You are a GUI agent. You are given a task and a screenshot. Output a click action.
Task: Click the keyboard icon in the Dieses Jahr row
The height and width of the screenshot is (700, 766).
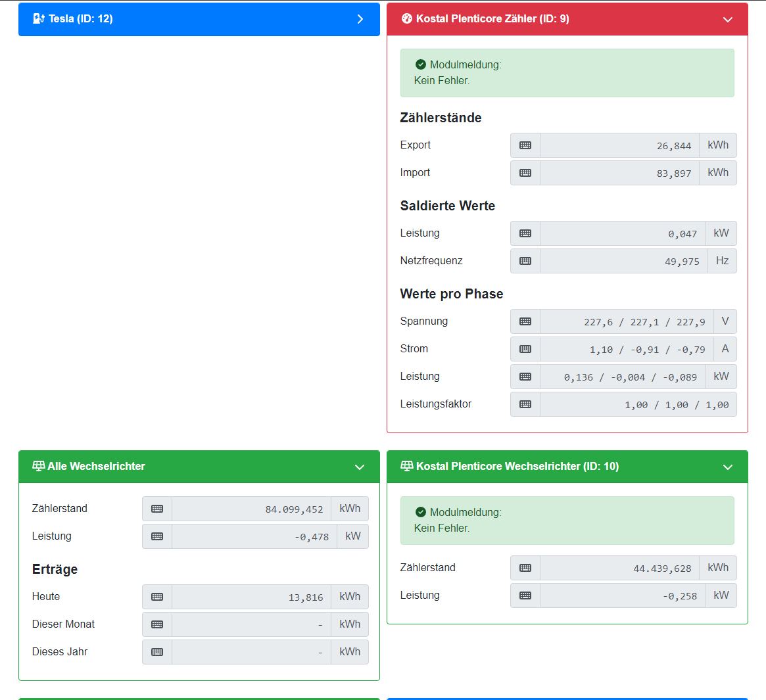156,652
